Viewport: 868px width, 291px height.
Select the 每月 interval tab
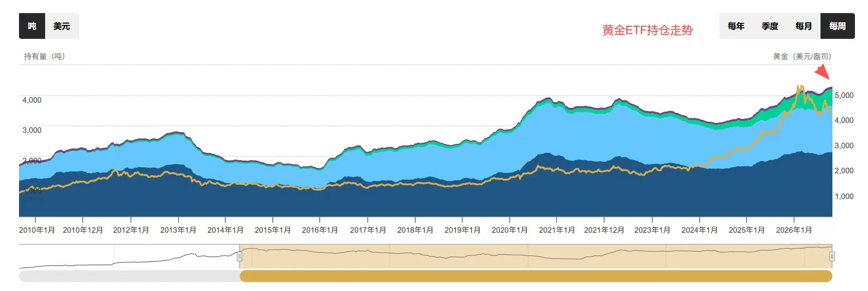coord(803,26)
